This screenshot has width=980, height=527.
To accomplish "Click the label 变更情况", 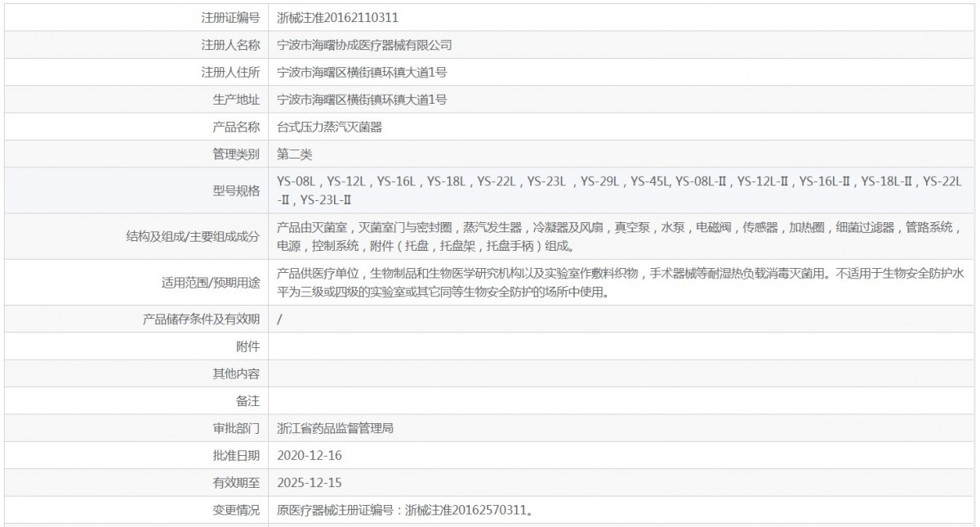I will pyautogui.click(x=236, y=511).
